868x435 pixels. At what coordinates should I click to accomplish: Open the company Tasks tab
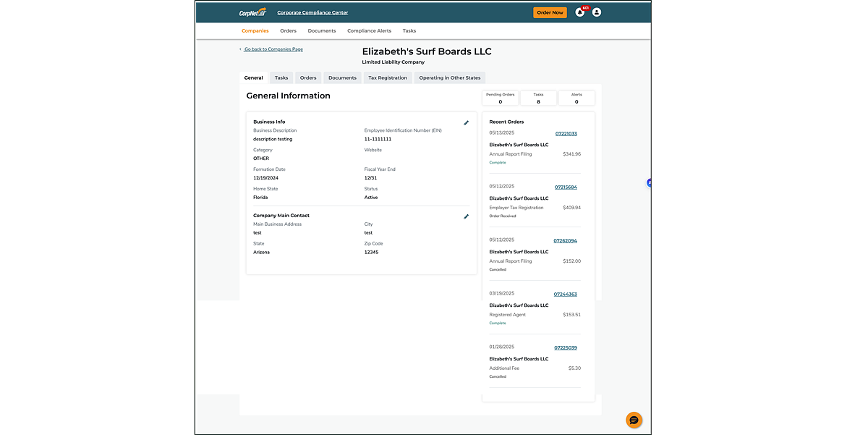(x=281, y=77)
